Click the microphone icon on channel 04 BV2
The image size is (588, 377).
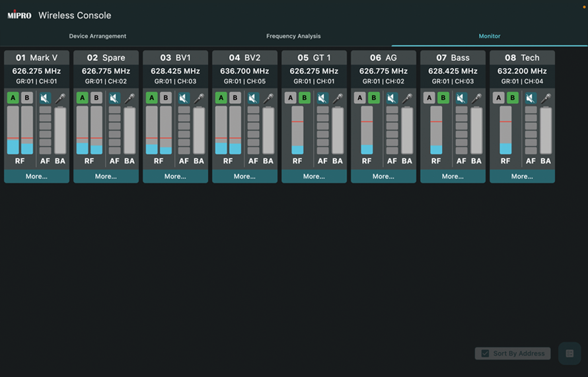point(268,98)
